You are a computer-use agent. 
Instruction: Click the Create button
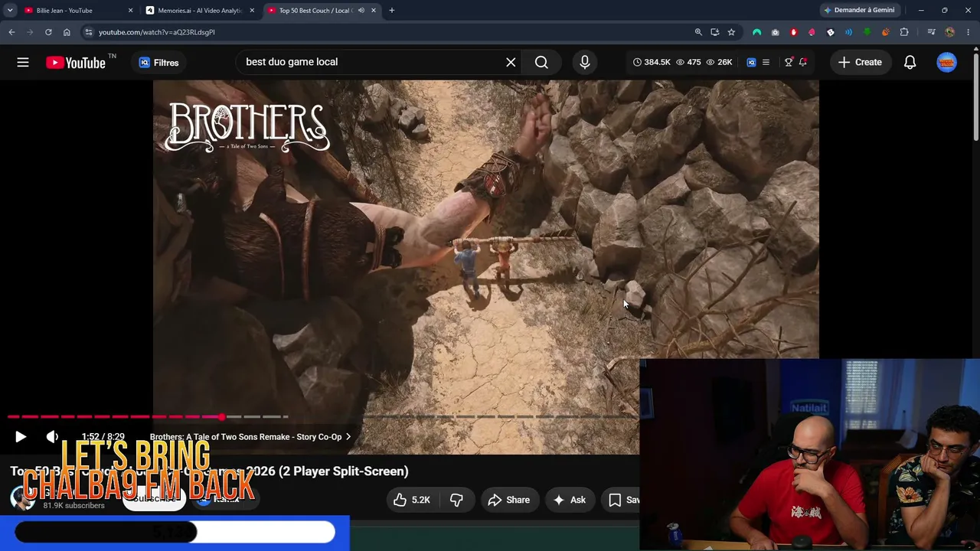pos(860,62)
